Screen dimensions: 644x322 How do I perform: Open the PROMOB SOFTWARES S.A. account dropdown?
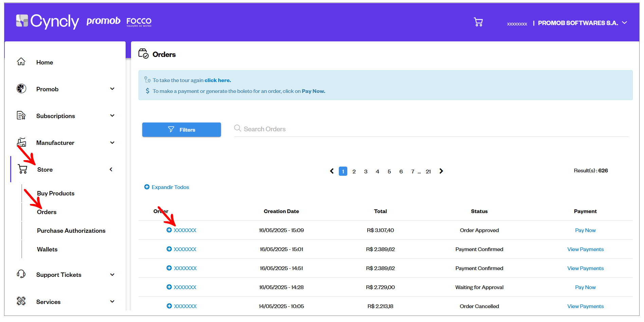[x=582, y=23]
